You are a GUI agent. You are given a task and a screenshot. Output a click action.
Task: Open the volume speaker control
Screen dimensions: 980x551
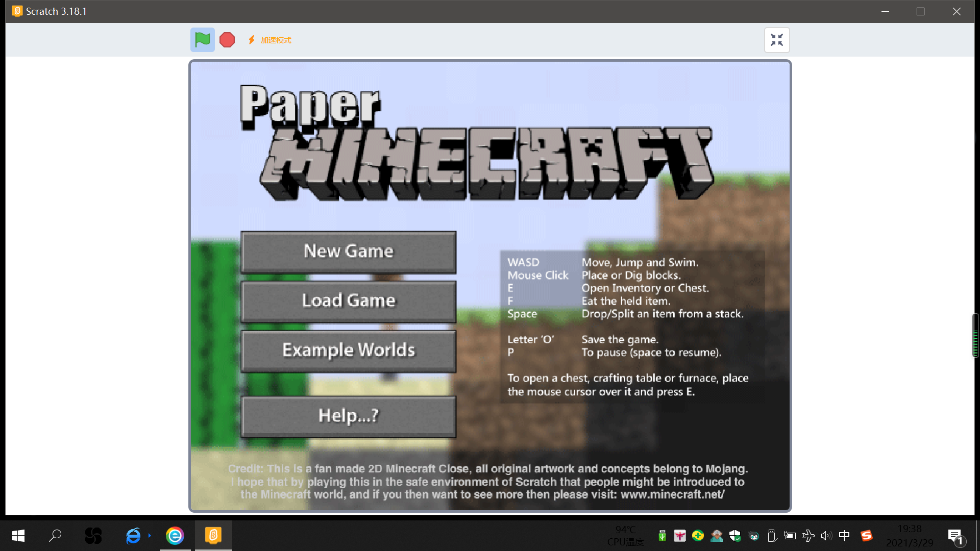(x=826, y=536)
